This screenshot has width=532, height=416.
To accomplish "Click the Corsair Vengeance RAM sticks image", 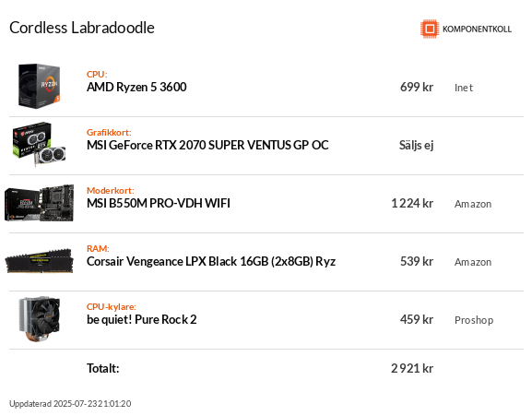I will (39, 261).
